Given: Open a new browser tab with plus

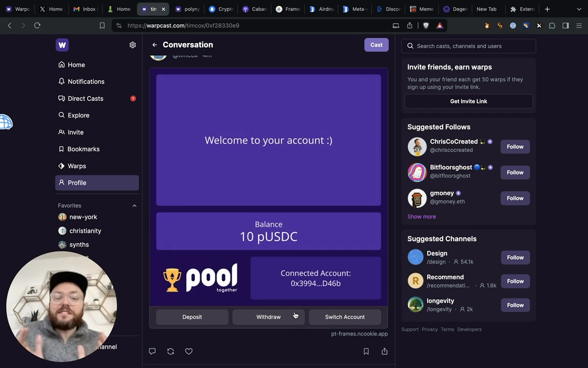Looking at the screenshot, I should [547, 9].
